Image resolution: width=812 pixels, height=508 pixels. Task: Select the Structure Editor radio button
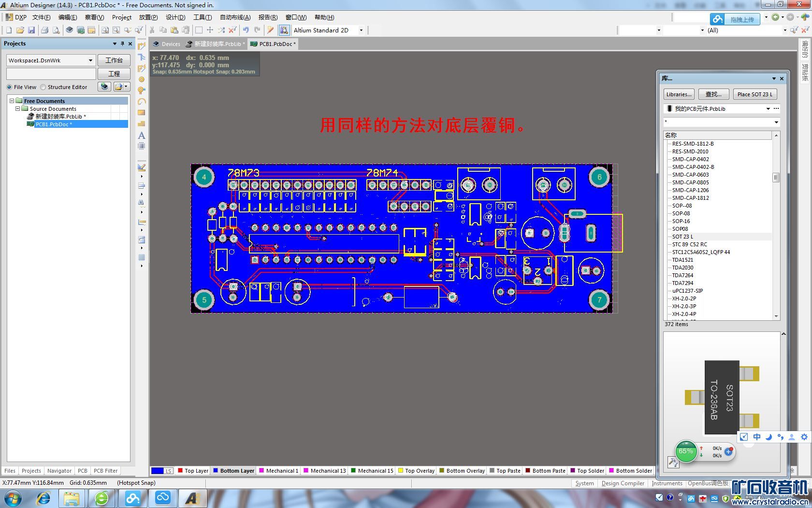point(43,87)
